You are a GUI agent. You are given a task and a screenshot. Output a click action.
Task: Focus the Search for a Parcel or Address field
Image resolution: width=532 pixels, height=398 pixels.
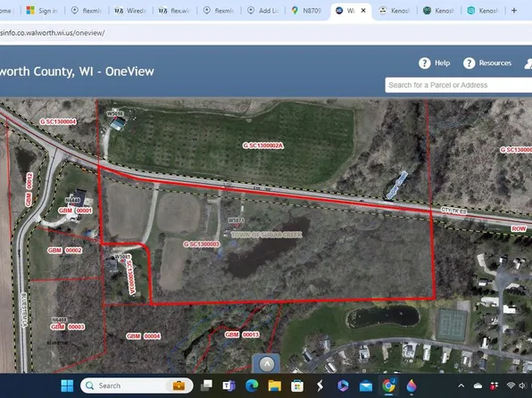(459, 85)
